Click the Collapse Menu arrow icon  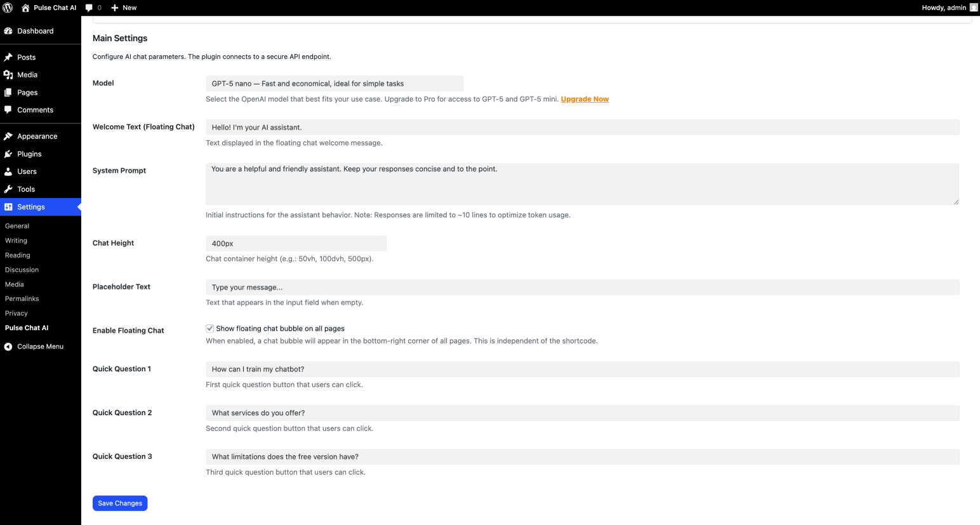(8, 347)
